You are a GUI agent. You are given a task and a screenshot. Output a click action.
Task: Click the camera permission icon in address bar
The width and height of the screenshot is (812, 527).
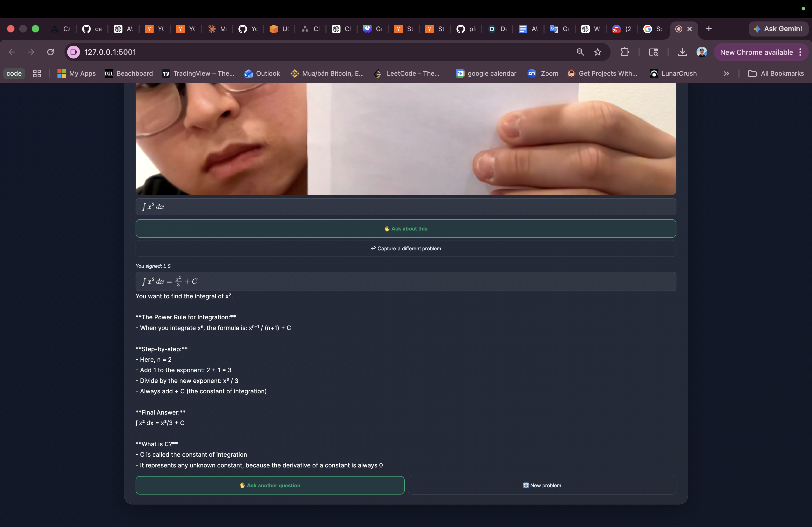(x=73, y=52)
